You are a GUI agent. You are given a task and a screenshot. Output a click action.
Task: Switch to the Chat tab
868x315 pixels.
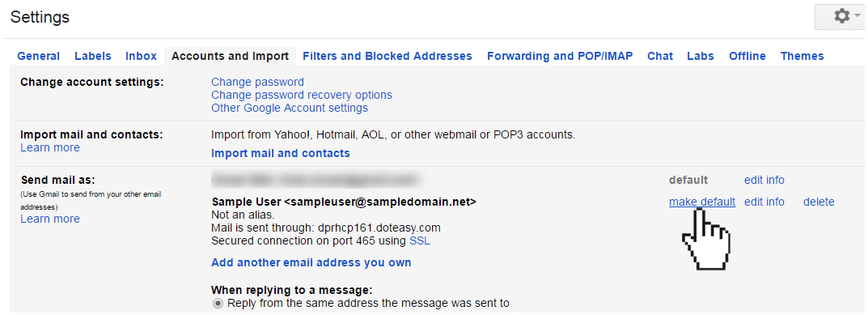(660, 56)
